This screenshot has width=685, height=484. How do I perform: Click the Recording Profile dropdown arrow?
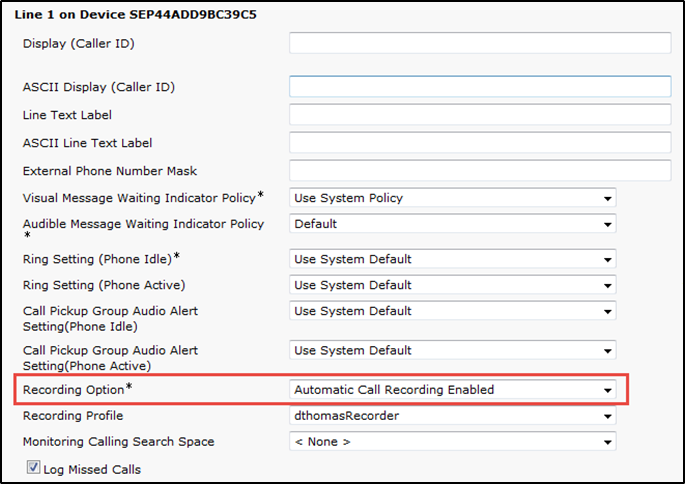pos(608,416)
